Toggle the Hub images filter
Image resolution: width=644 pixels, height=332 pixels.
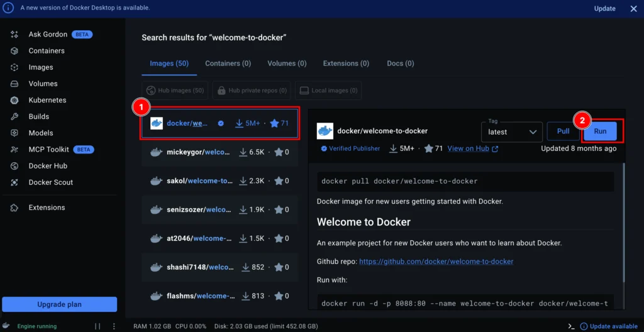[x=175, y=91]
